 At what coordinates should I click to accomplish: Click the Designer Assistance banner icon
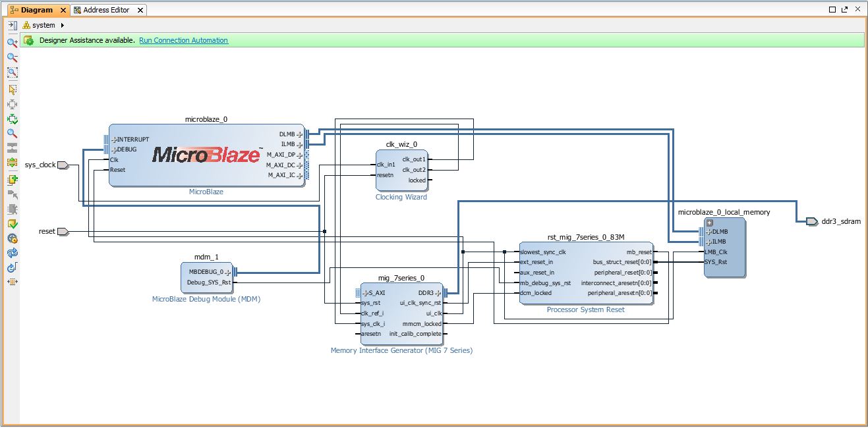[29, 40]
